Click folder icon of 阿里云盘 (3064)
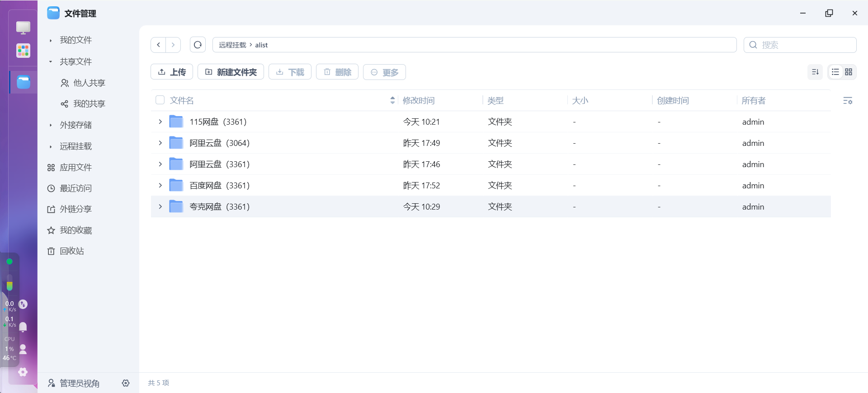Image resolution: width=868 pixels, height=393 pixels. [176, 143]
